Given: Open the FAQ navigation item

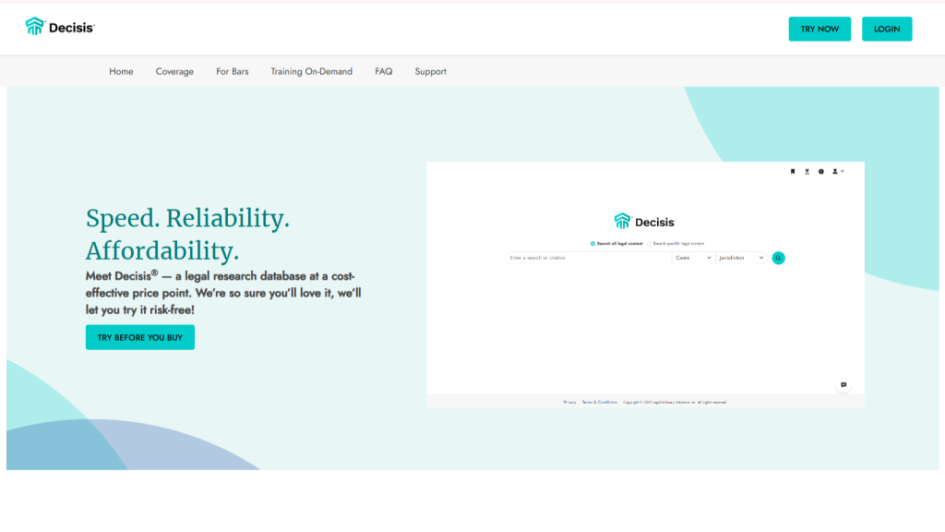Looking at the screenshot, I should click(383, 71).
